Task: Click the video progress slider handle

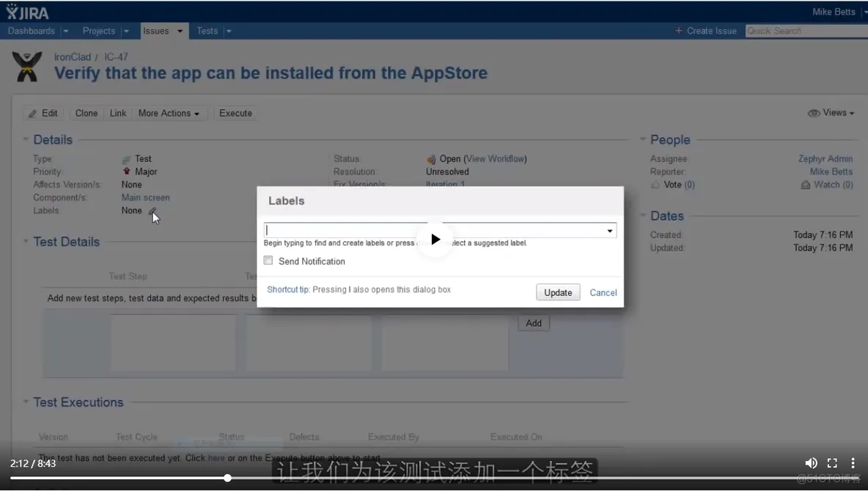Action: [x=227, y=478]
